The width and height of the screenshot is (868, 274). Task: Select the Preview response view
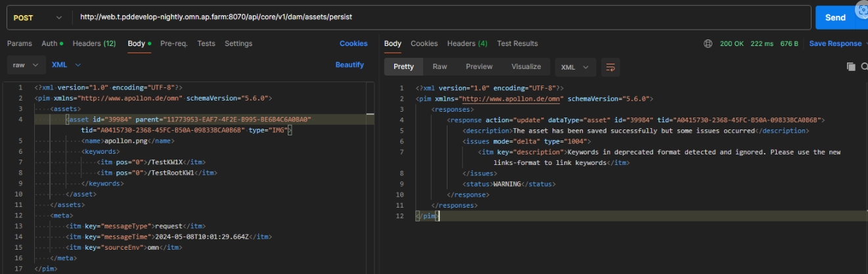click(479, 67)
